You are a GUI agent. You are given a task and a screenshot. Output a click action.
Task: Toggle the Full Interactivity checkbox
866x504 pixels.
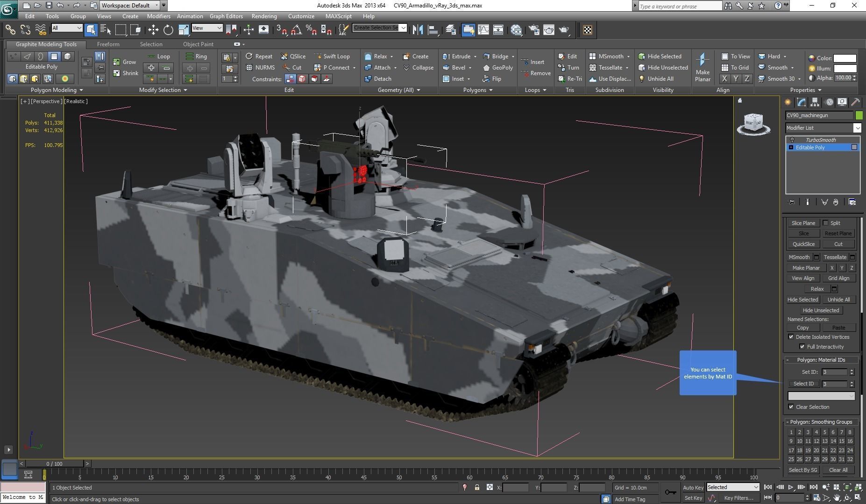pyautogui.click(x=802, y=347)
